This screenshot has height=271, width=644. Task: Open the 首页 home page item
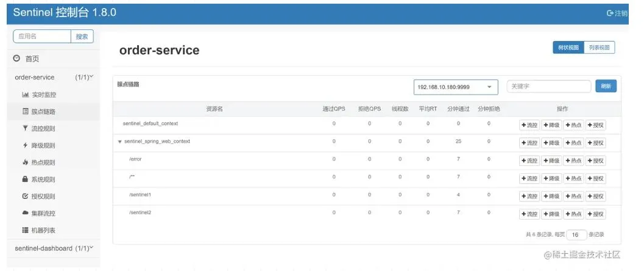click(x=26, y=59)
